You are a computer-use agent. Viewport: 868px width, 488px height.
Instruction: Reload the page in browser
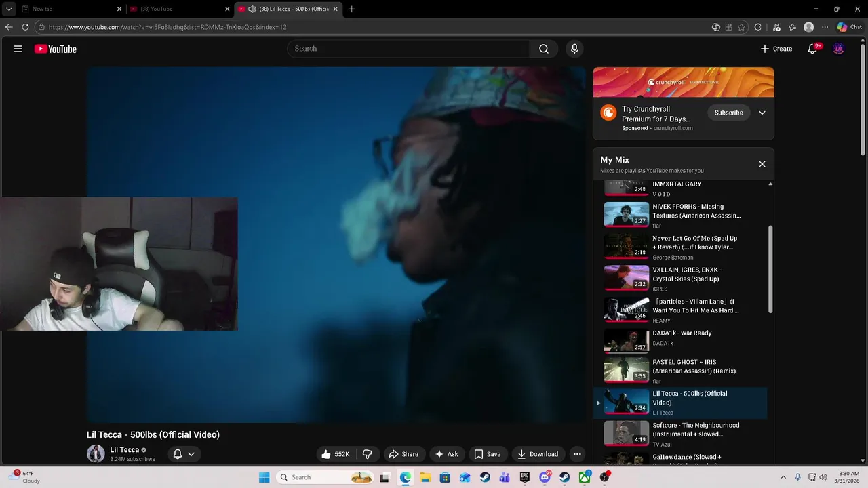coord(25,27)
